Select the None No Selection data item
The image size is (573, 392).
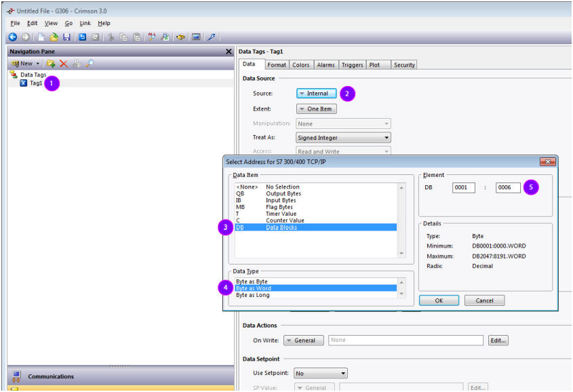(316, 187)
